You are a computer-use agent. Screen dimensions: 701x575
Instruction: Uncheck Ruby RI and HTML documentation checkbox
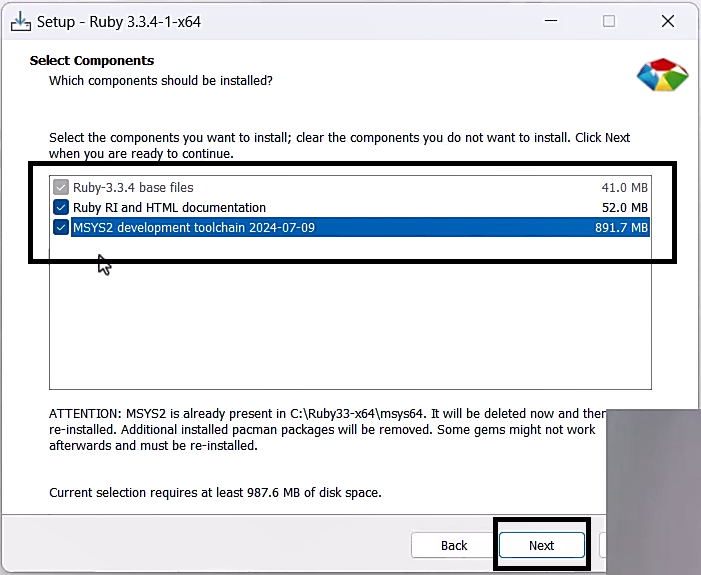(x=61, y=207)
